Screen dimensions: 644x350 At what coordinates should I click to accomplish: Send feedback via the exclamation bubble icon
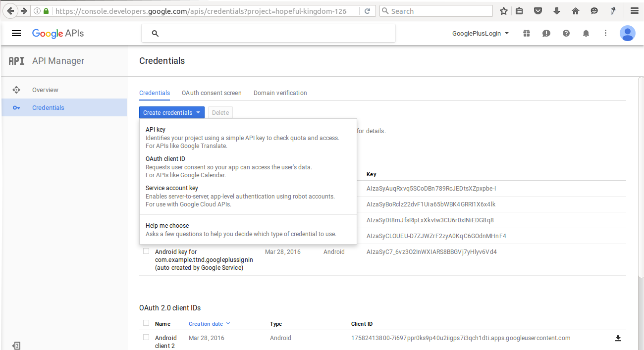tap(546, 33)
